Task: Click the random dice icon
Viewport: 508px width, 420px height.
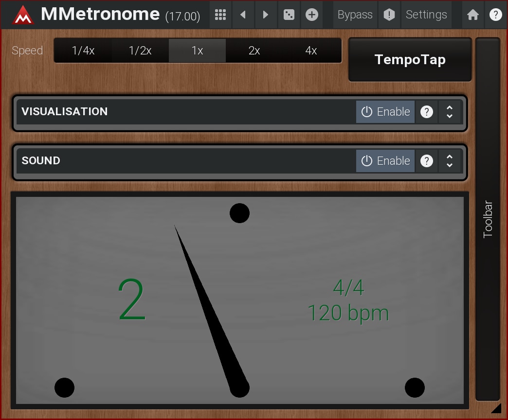Action: [x=289, y=15]
